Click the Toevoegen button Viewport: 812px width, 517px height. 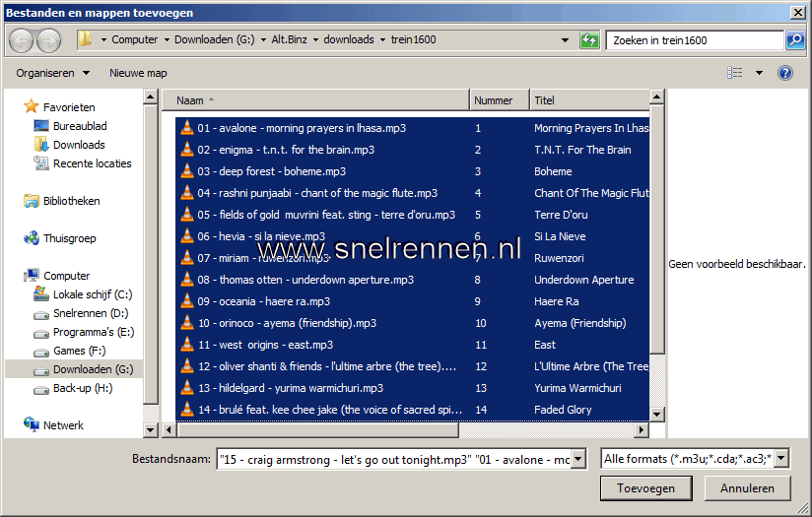click(645, 488)
